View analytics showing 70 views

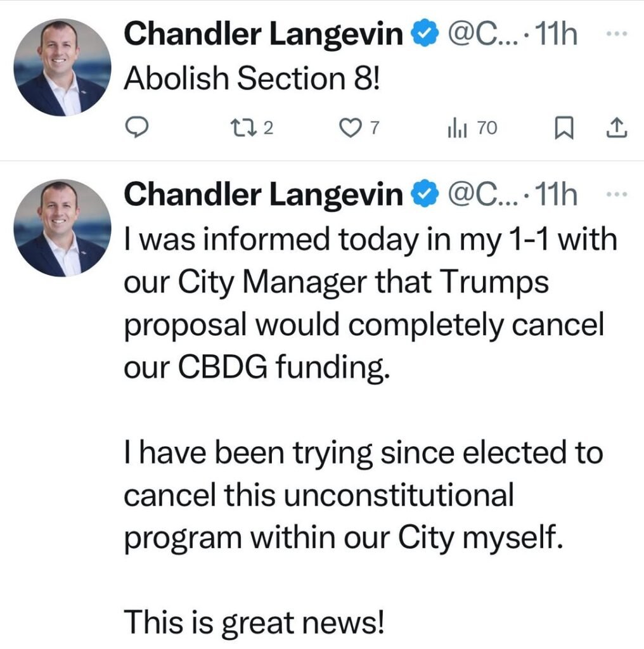456,128
